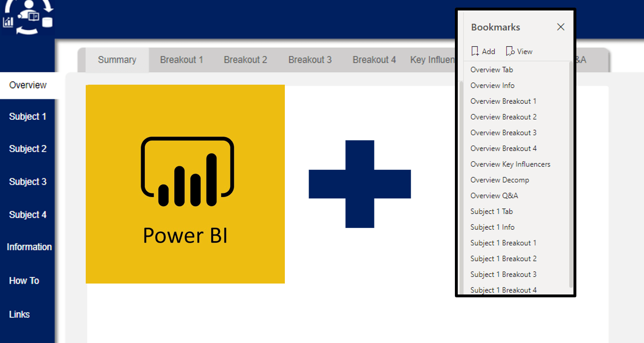This screenshot has width=644, height=343.
Task: Click the Overview Decomp bookmark
Action: (x=499, y=180)
